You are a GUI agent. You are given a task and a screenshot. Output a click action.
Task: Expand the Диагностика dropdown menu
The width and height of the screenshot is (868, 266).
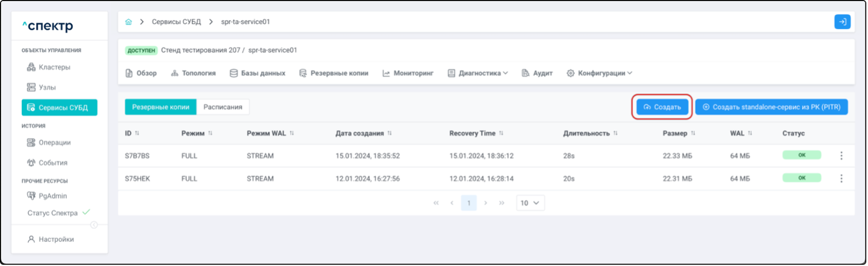coord(478,73)
